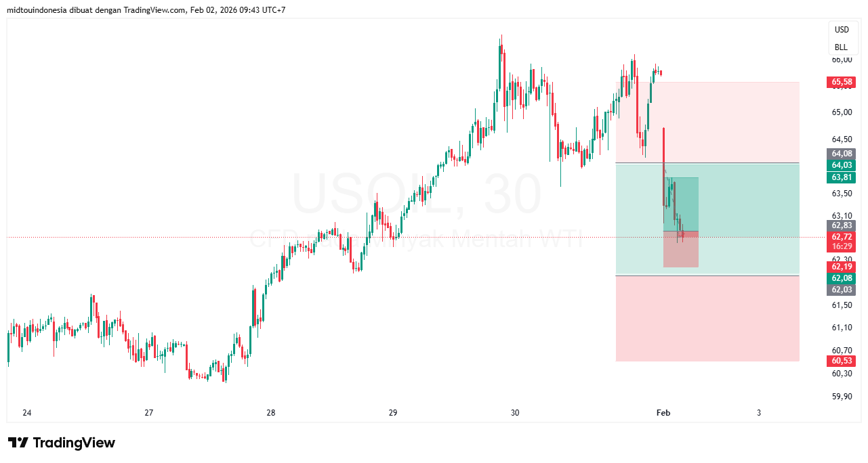Image resolution: width=868 pixels, height=463 pixels.
Task: Toggle the BLL barrel unit
Action: (x=842, y=45)
